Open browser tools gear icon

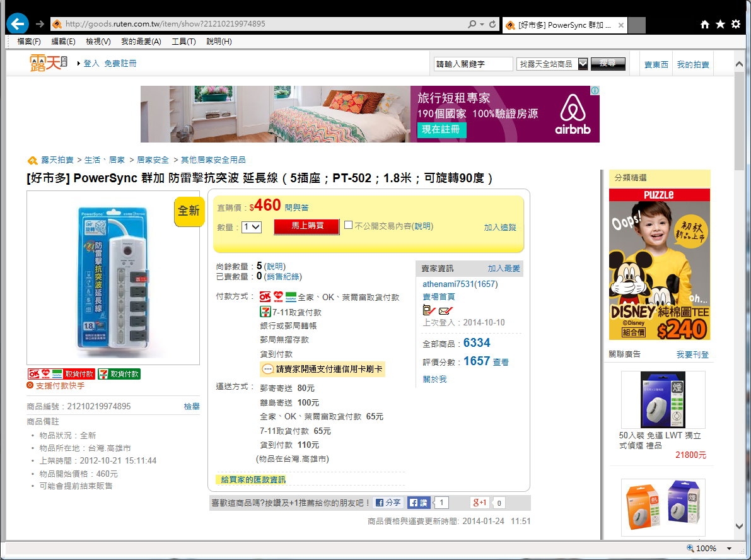click(736, 24)
